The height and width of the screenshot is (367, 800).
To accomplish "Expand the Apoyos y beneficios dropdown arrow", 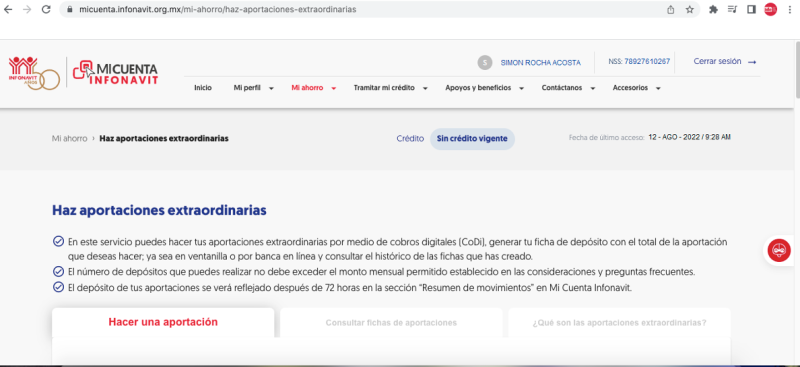I will 521,88.
